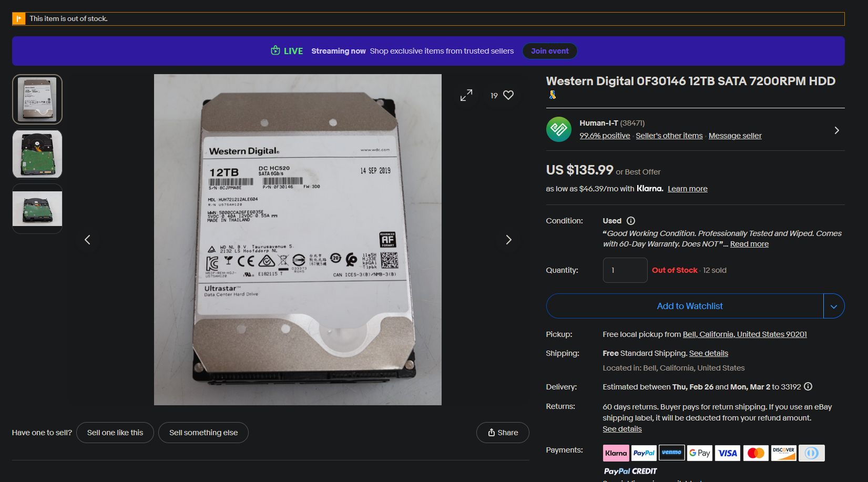Open 99.6% positive feedback link
This screenshot has width=868, height=482.
tap(605, 136)
